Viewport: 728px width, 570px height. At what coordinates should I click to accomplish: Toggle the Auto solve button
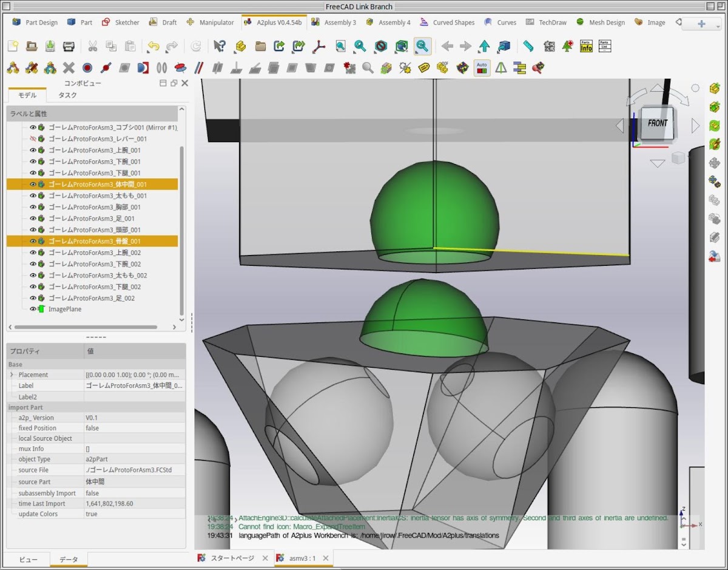[482, 67]
